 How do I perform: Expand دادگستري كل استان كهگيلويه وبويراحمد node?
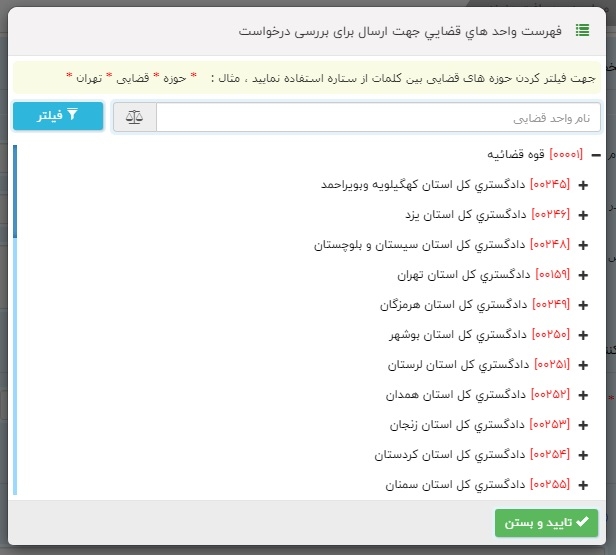tap(583, 185)
